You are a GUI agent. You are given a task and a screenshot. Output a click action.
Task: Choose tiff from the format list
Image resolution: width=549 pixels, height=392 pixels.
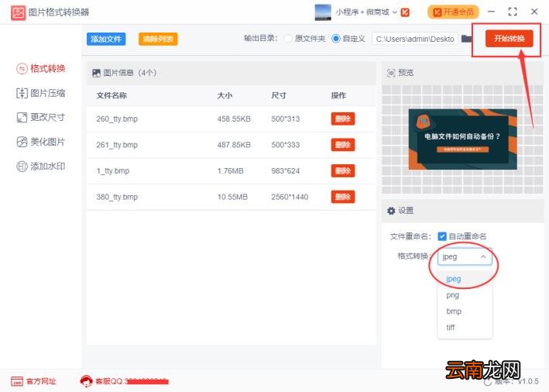[x=465, y=327]
